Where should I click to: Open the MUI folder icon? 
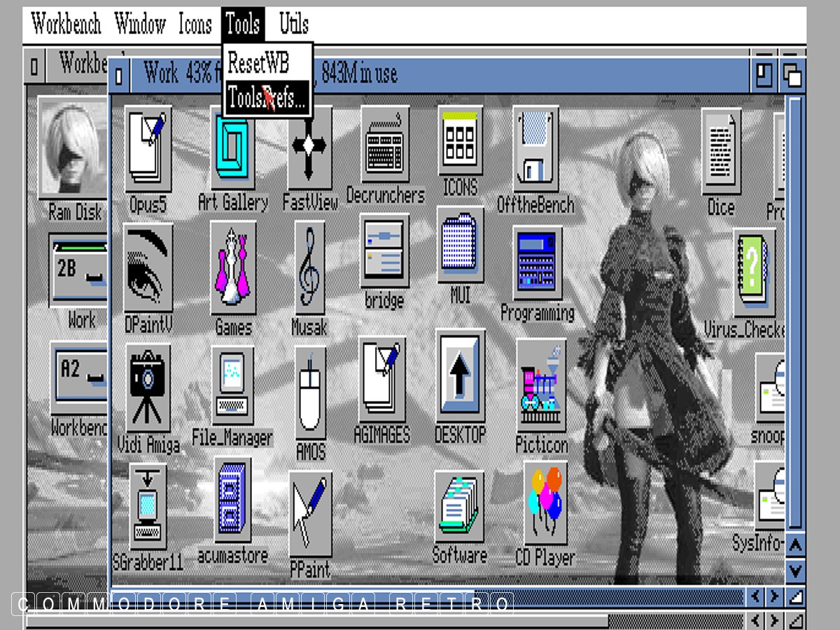pyautogui.click(x=460, y=244)
